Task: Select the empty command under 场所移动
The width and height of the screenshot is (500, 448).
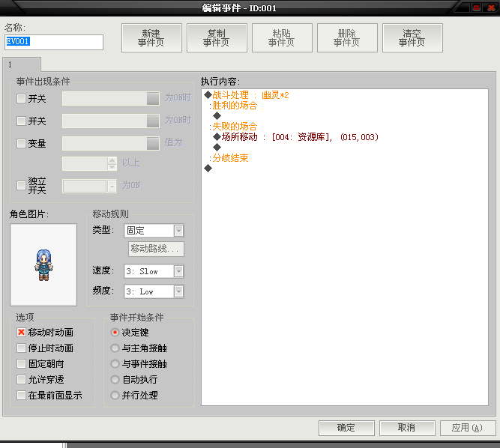Action: pyautogui.click(x=217, y=147)
